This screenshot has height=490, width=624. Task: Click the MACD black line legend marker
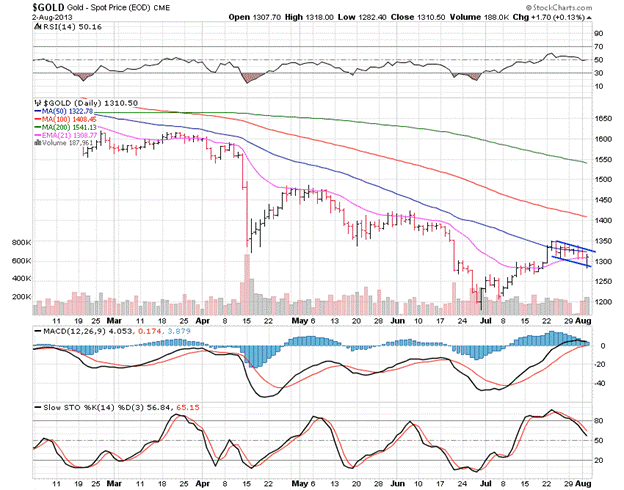(x=38, y=331)
